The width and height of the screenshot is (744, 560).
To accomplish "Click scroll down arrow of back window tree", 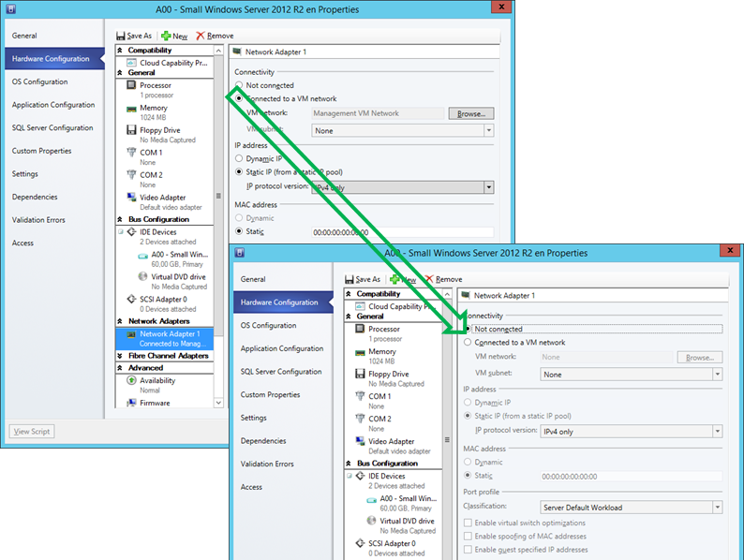I will point(218,403).
